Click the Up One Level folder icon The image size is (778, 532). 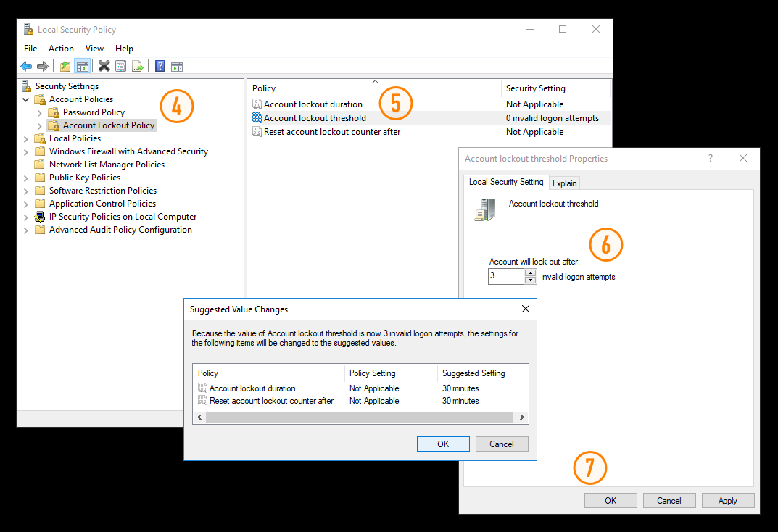point(65,67)
